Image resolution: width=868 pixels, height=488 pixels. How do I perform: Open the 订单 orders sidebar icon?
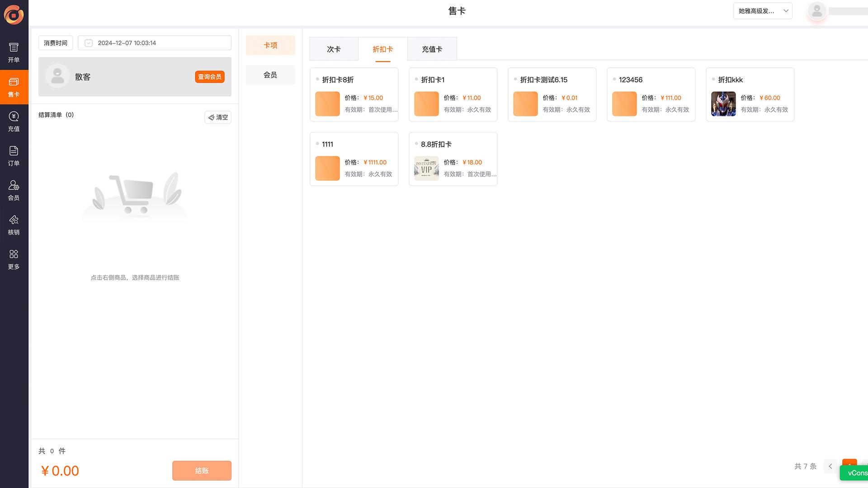point(14,156)
